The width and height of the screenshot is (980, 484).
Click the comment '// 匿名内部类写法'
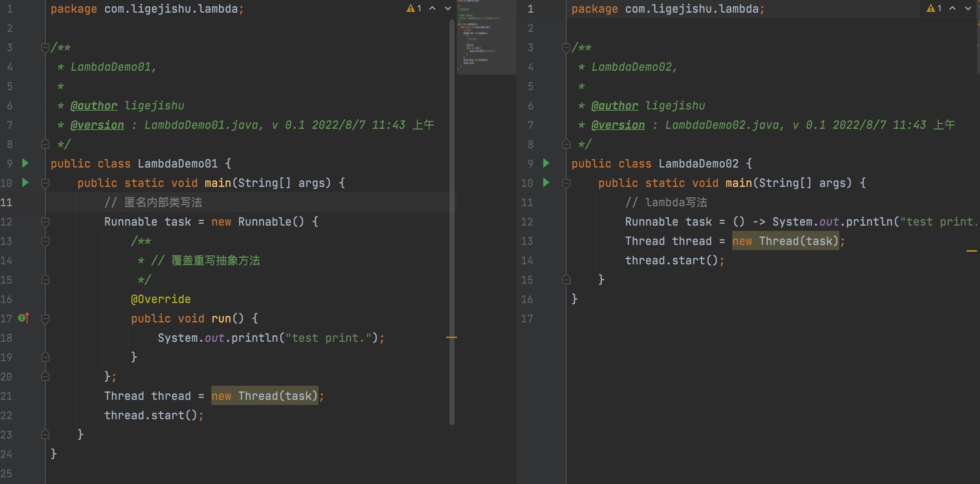pos(153,202)
